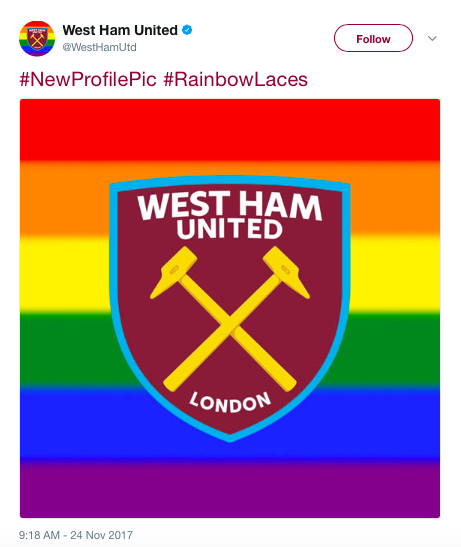
Task: Open the #NewProfilePic hashtag
Action: pyautogui.click(x=88, y=79)
